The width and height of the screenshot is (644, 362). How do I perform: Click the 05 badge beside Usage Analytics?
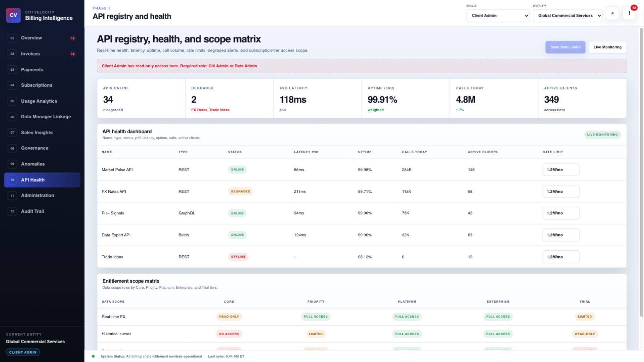click(x=12, y=101)
